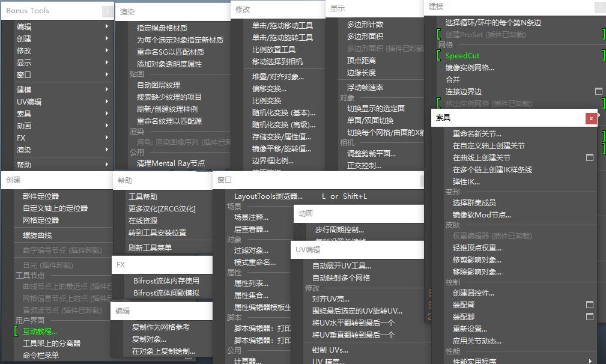Image resolution: width=606 pixels, height=364 pixels.
Task: Choose Bifrost流体内存使用 in FX menu
Action: 166,281
